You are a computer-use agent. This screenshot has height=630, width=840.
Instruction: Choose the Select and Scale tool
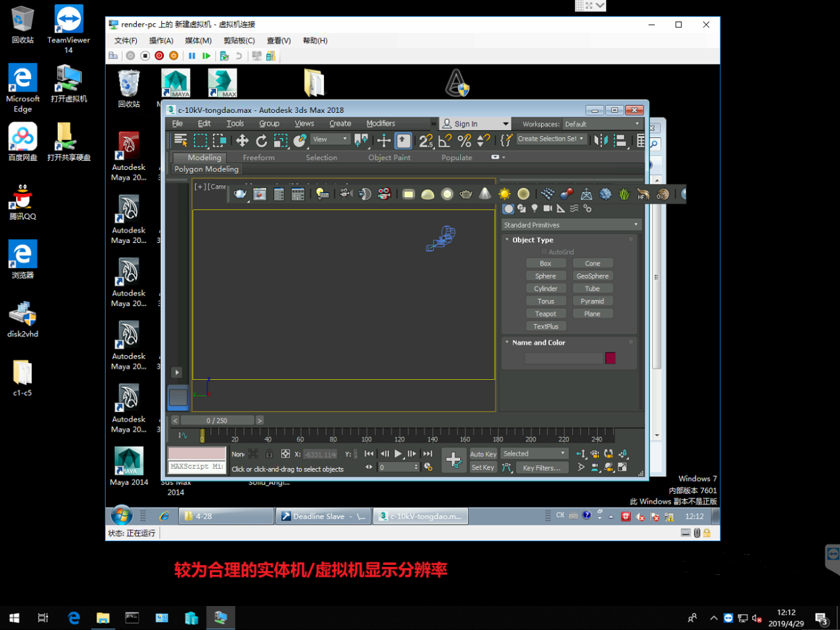pyautogui.click(x=280, y=140)
